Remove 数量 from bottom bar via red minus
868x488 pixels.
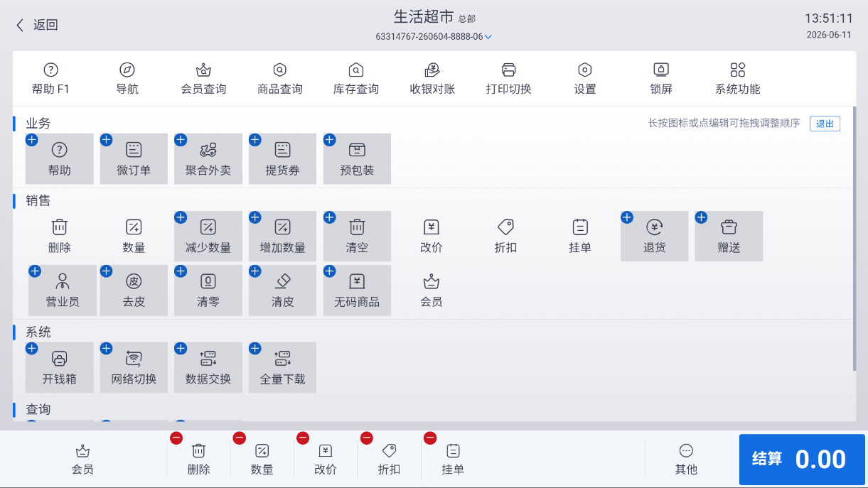pos(240,438)
